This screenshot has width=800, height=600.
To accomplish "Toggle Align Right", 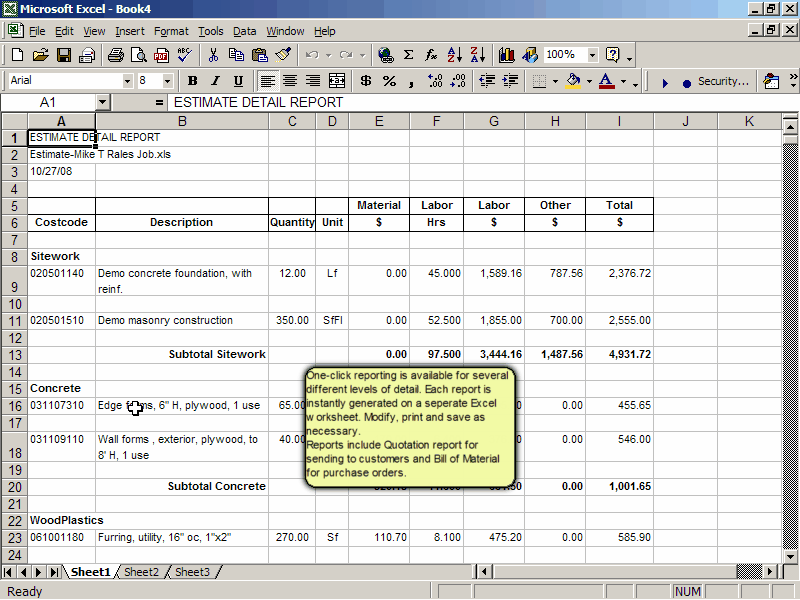I will click(313, 81).
